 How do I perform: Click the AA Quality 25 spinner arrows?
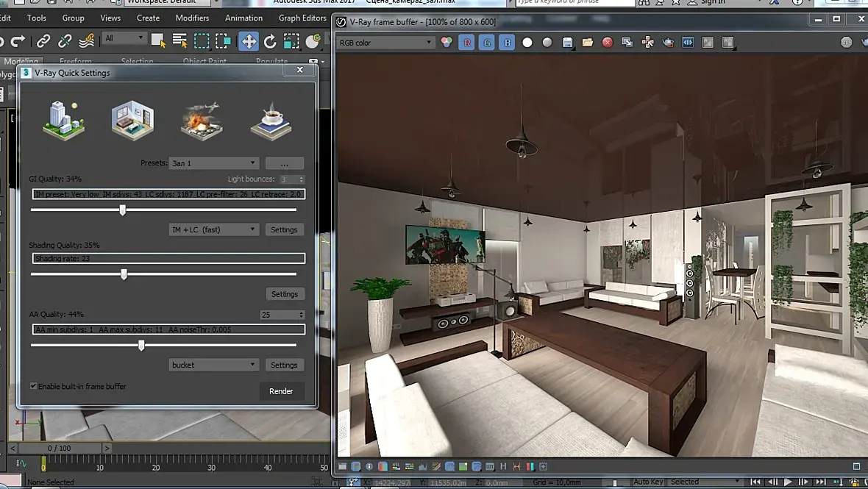click(x=301, y=315)
